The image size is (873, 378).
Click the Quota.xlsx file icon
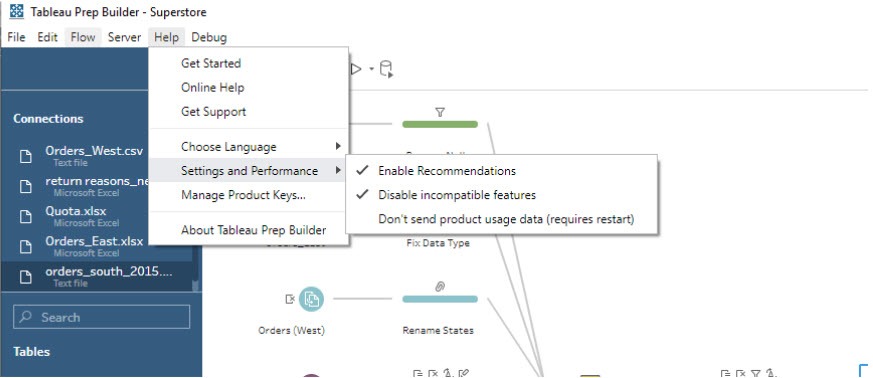coord(26,217)
